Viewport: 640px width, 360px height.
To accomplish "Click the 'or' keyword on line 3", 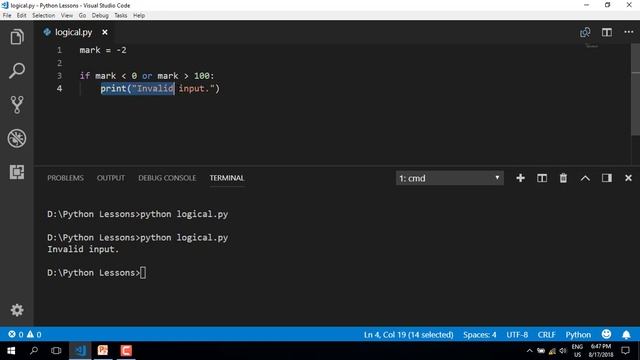I will tap(147, 76).
